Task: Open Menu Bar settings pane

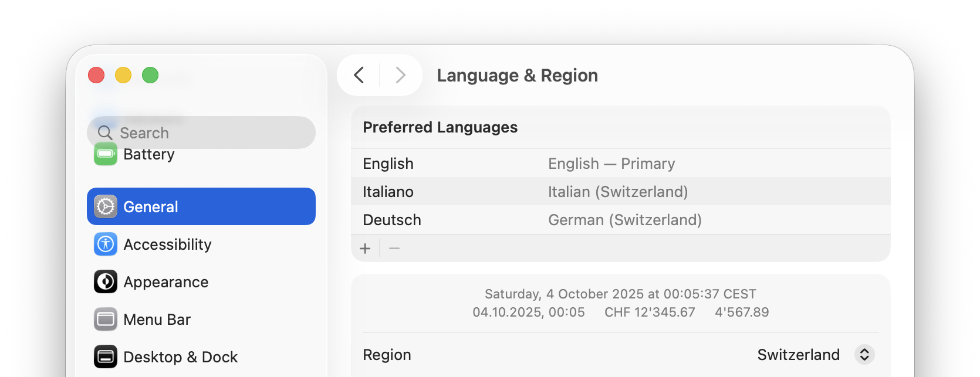Action: [x=157, y=320]
